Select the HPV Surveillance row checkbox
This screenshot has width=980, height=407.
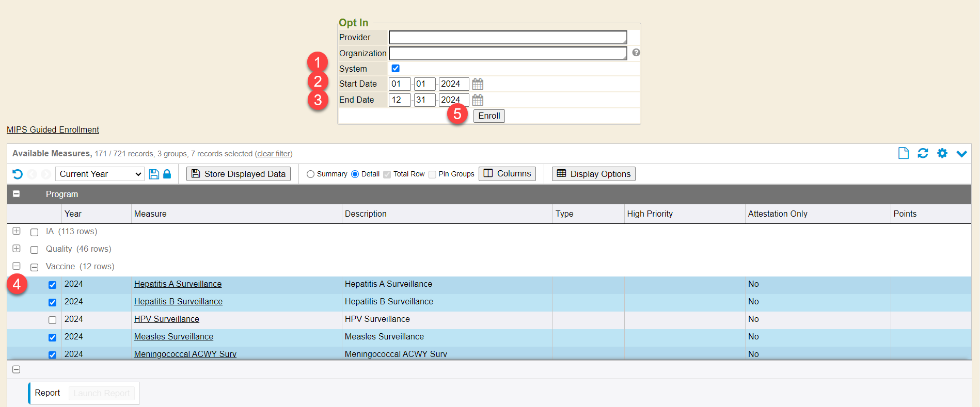click(52, 320)
